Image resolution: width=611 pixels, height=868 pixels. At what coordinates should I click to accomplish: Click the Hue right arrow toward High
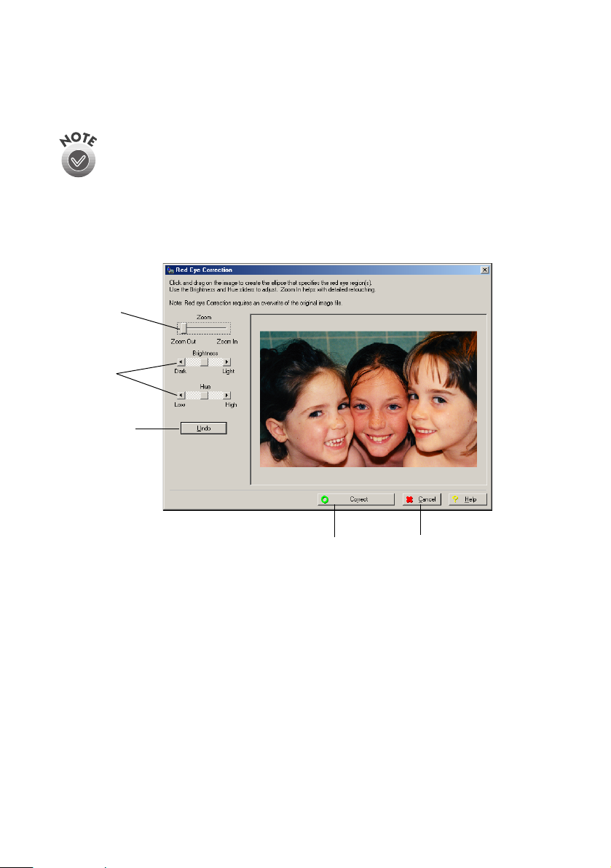(226, 395)
